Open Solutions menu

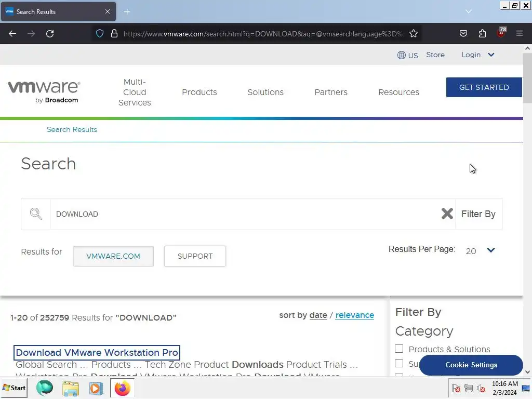pyautogui.click(x=265, y=92)
